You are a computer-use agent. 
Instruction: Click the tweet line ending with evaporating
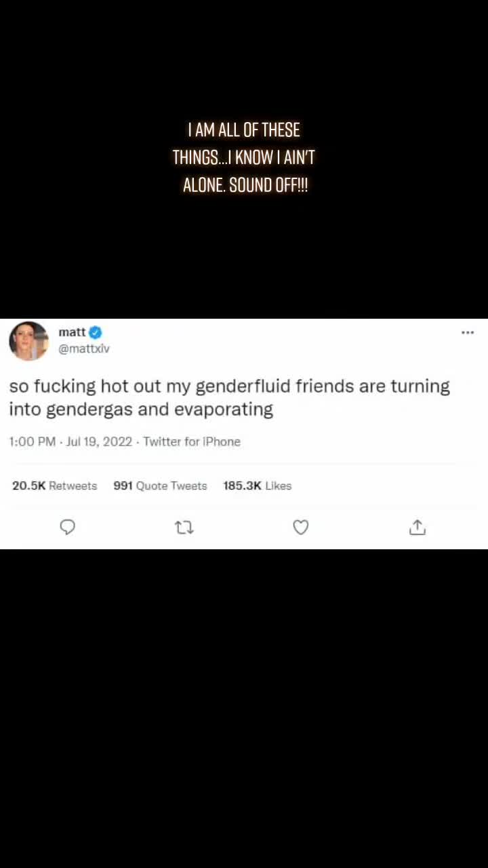coord(141,410)
